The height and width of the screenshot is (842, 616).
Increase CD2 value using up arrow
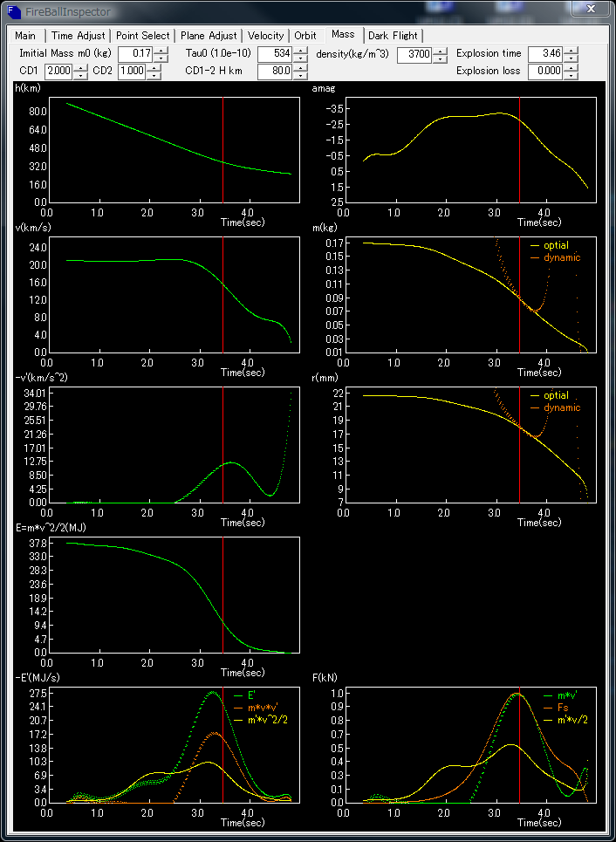155,67
